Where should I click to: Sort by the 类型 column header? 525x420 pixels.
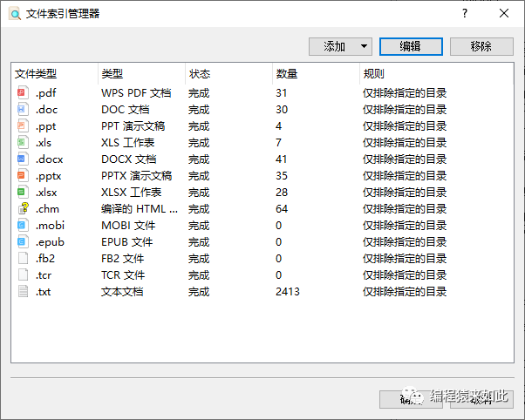coord(112,73)
